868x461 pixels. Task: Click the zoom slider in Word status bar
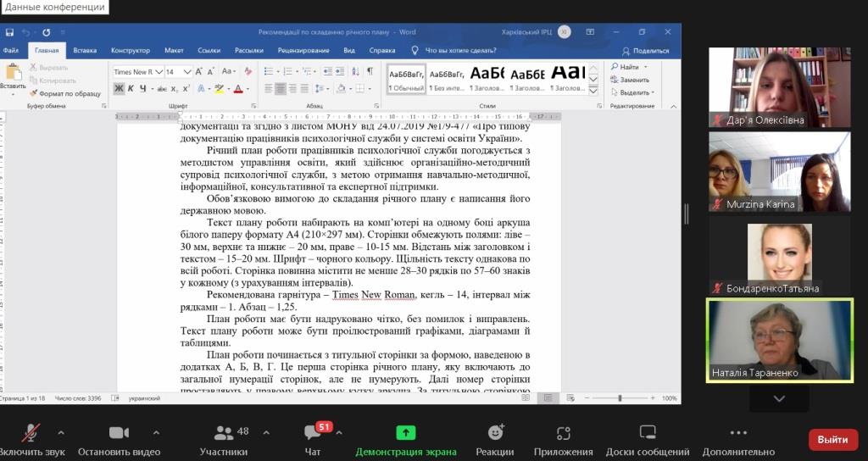tap(620, 398)
